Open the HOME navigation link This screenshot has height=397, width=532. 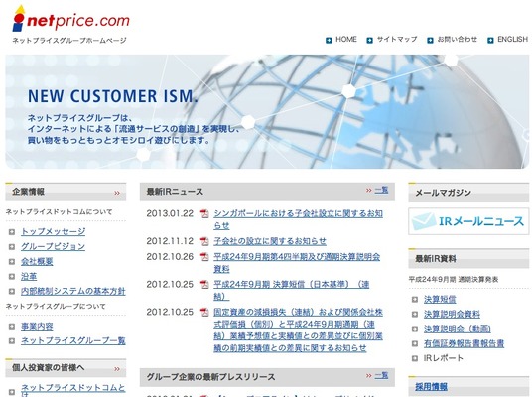(x=346, y=40)
